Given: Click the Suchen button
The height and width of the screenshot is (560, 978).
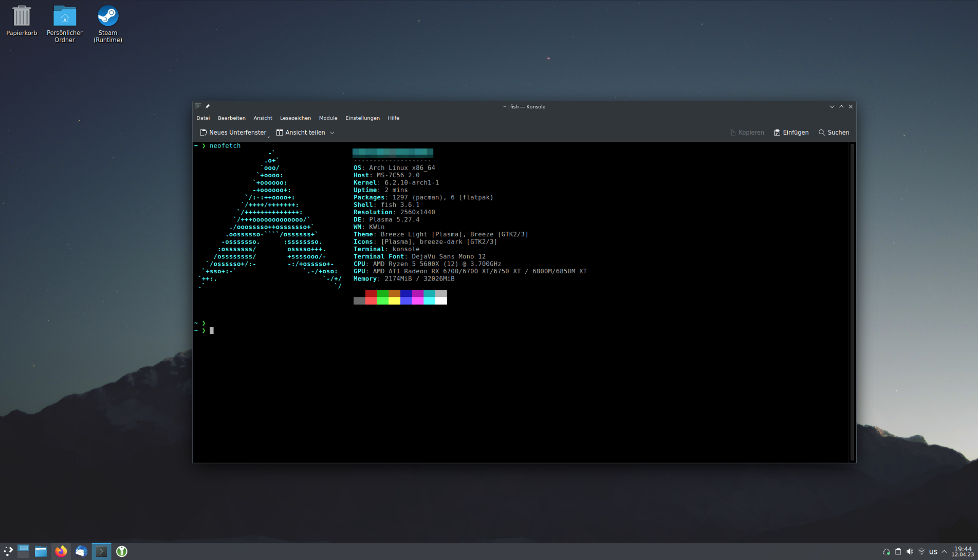Looking at the screenshot, I should click(834, 133).
